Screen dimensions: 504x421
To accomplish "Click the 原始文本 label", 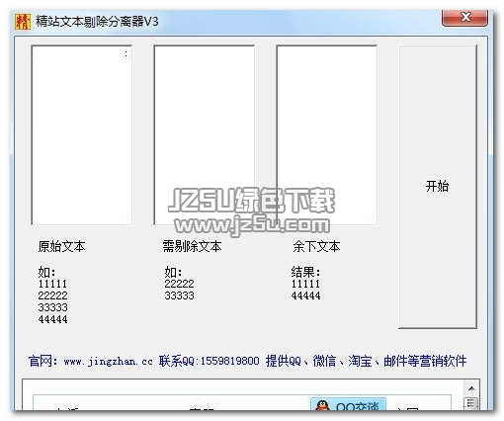I will click(x=61, y=246).
